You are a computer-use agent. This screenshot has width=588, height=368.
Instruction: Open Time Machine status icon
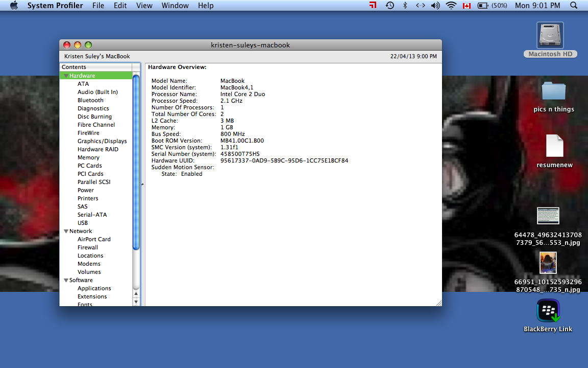[390, 5]
